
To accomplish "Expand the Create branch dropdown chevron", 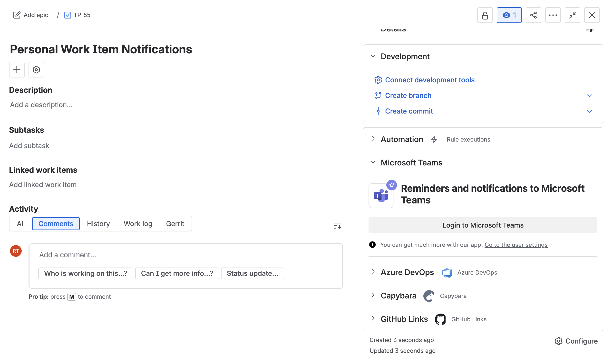I will 589,96.
